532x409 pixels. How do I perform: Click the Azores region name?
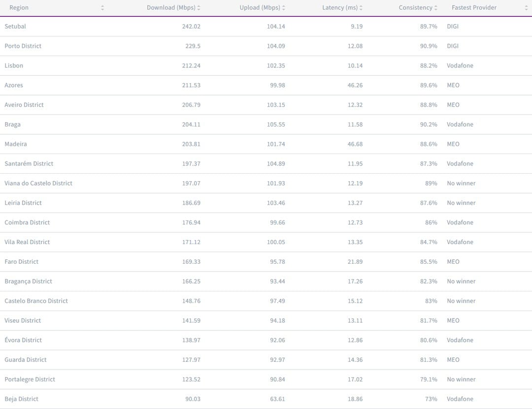point(14,86)
